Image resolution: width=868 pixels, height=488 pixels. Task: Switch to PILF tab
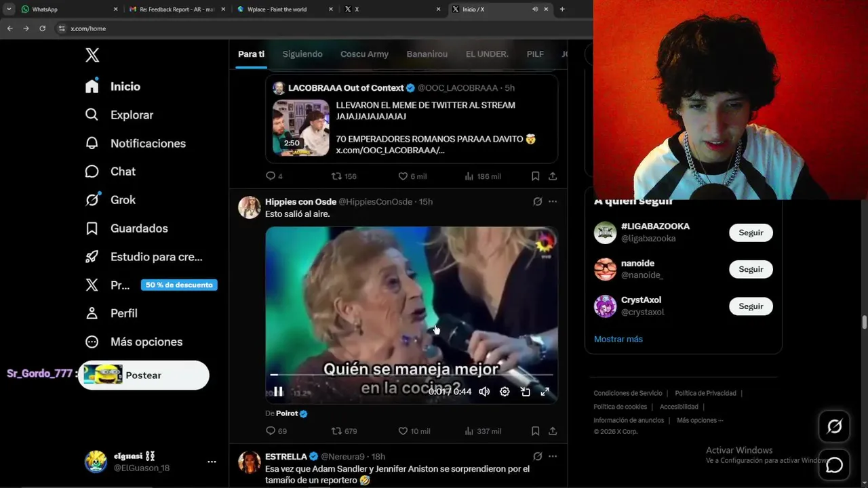tap(535, 54)
